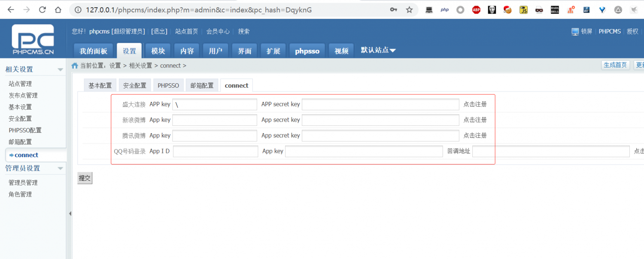Collapse the 相关设置 sidebar section

click(60, 70)
